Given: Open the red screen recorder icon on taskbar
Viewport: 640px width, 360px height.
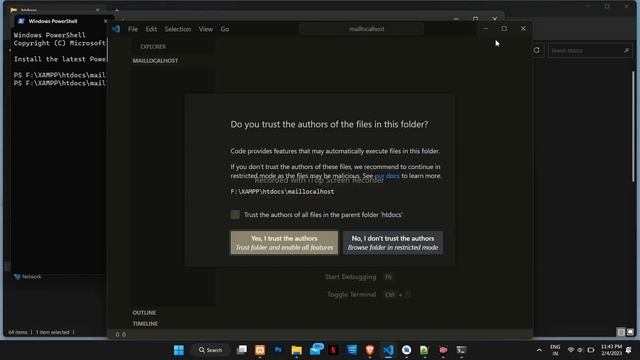Looking at the screenshot, I should (x=443, y=350).
